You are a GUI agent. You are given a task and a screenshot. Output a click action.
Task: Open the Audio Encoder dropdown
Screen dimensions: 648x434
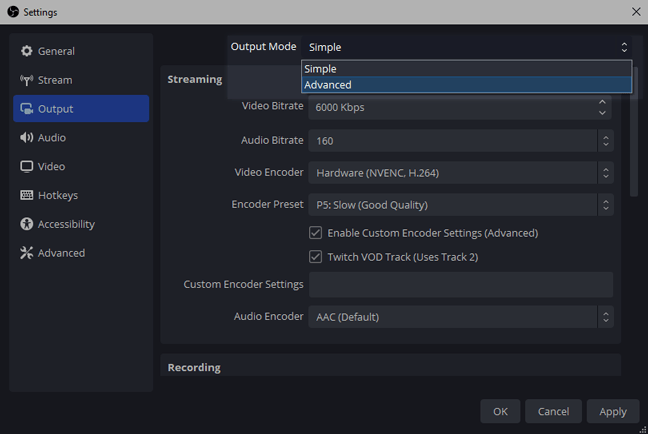[460, 317]
